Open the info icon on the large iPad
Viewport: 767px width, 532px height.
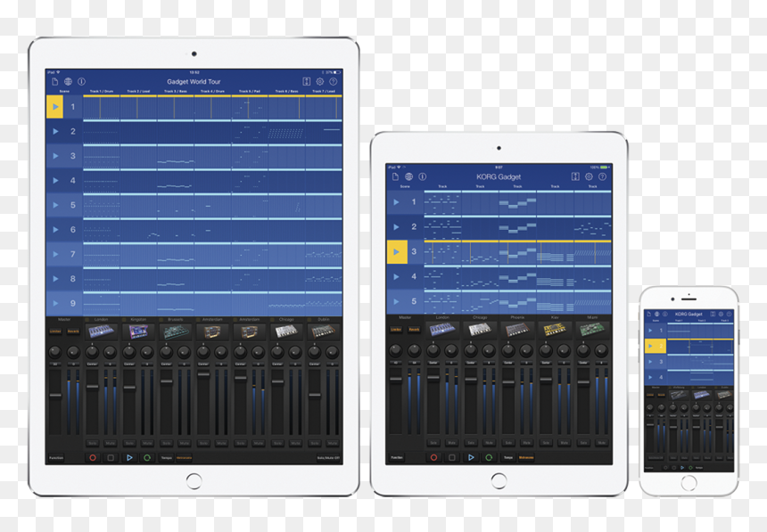click(x=82, y=82)
